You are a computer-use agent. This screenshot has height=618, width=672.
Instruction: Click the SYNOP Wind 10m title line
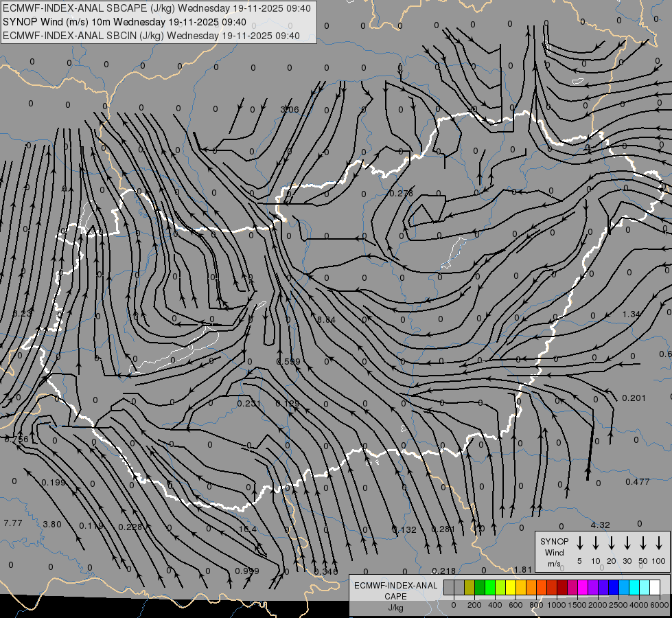click(x=124, y=22)
